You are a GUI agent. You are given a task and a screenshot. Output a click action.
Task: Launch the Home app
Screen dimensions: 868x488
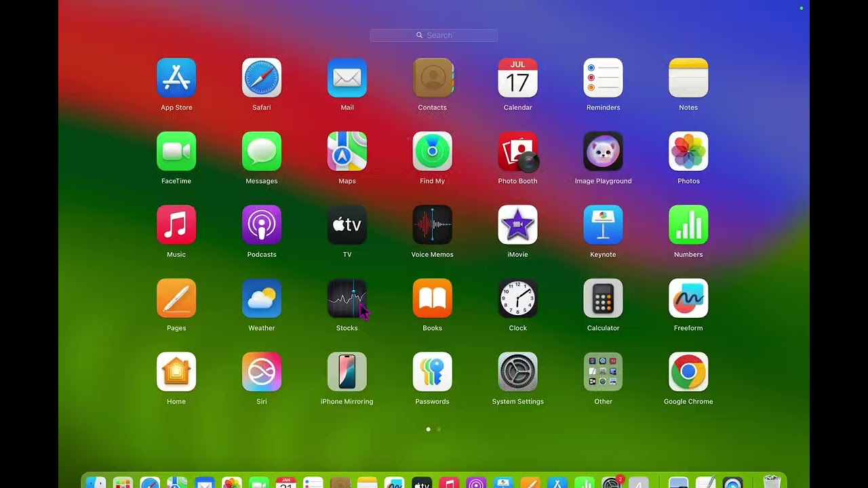(176, 372)
